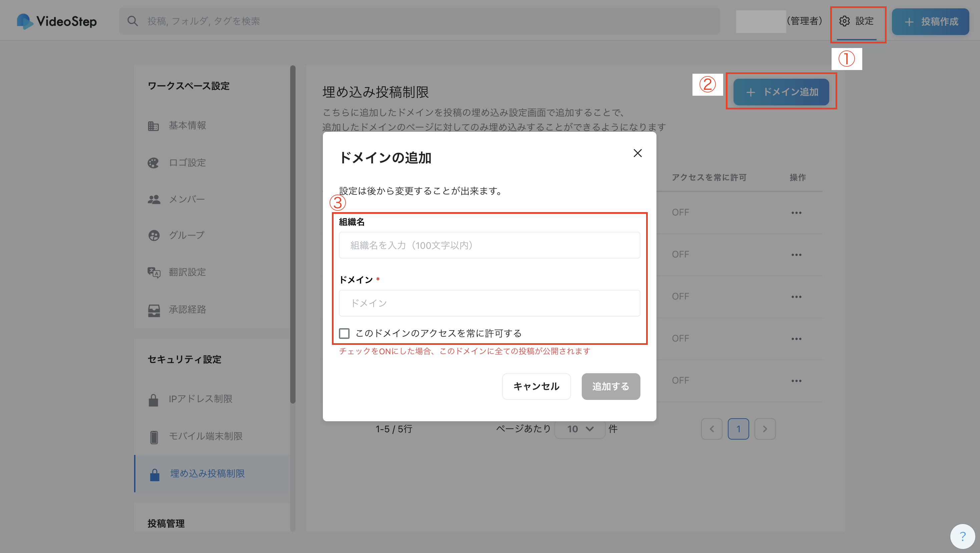
Task: Click the キャンセル button
Action: coord(536,387)
